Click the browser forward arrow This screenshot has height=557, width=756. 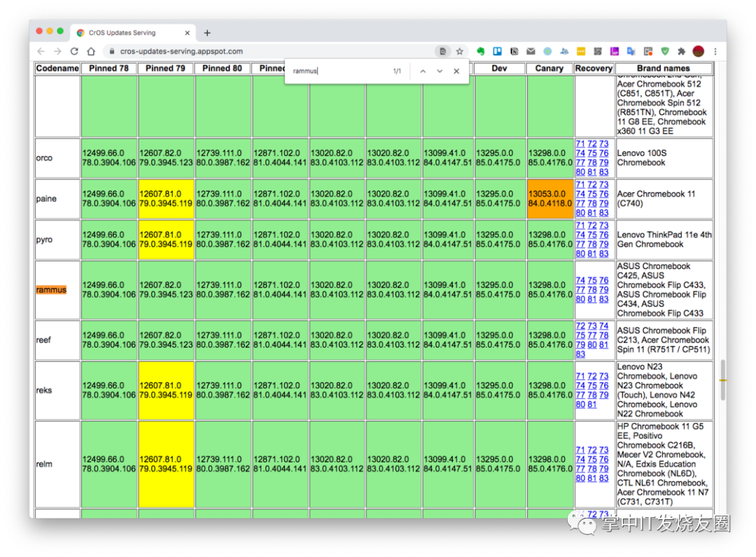pos(57,51)
